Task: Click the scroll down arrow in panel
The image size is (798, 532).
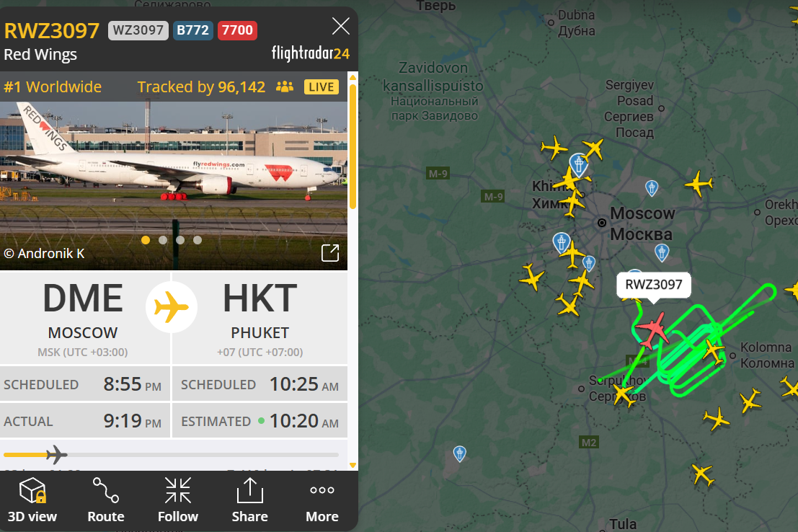Action: 353,465
